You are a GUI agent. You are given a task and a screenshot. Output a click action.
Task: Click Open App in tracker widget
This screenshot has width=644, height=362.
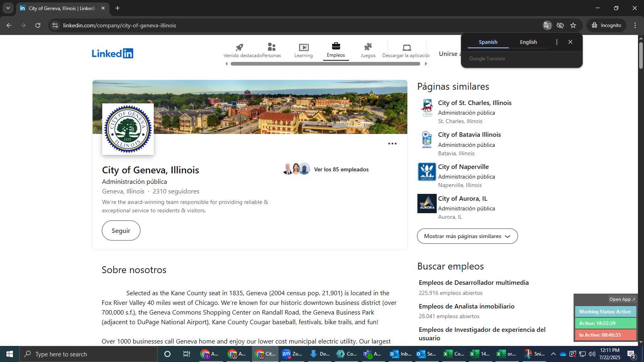click(x=622, y=299)
